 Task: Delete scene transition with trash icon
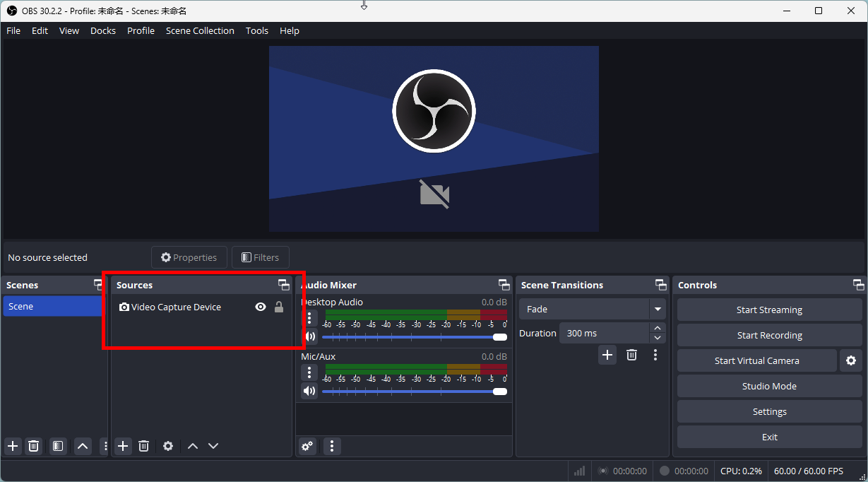pyautogui.click(x=631, y=355)
